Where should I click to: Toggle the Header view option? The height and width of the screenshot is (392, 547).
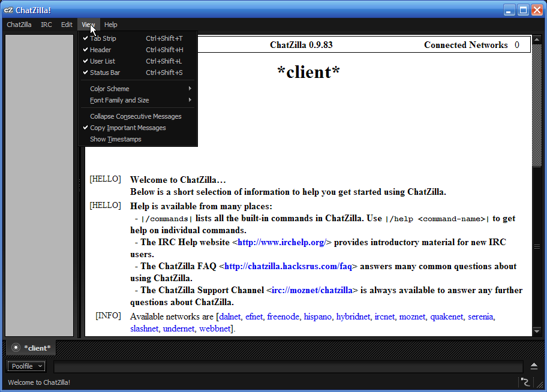(x=138, y=50)
